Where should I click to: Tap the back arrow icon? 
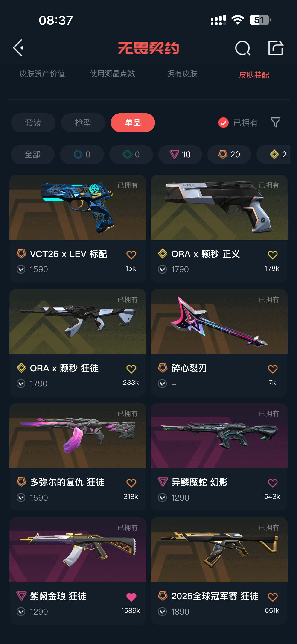[18, 47]
